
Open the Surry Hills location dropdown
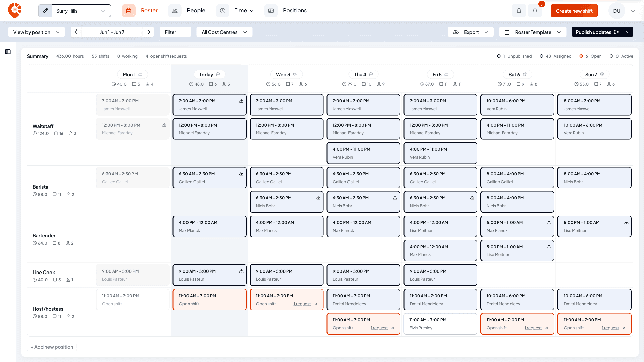(x=81, y=11)
